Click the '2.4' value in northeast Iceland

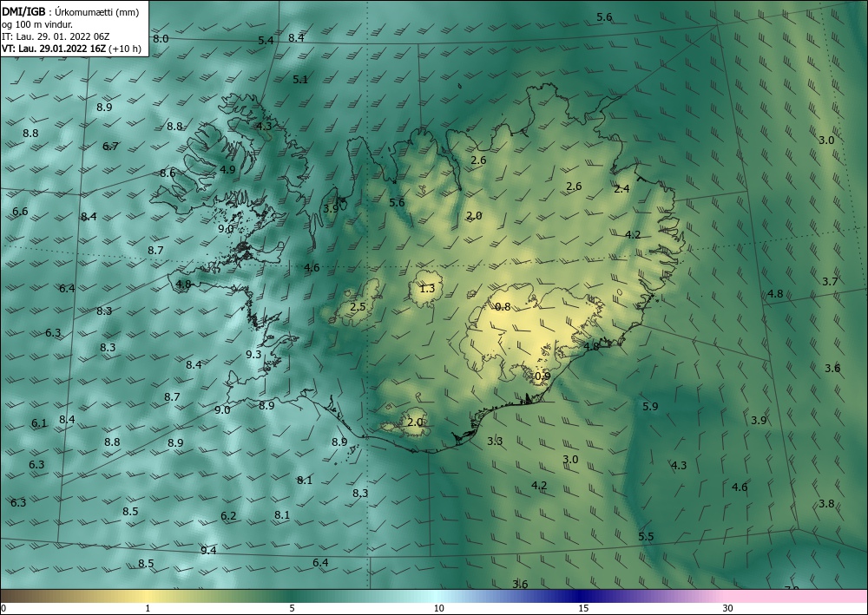pyautogui.click(x=621, y=189)
